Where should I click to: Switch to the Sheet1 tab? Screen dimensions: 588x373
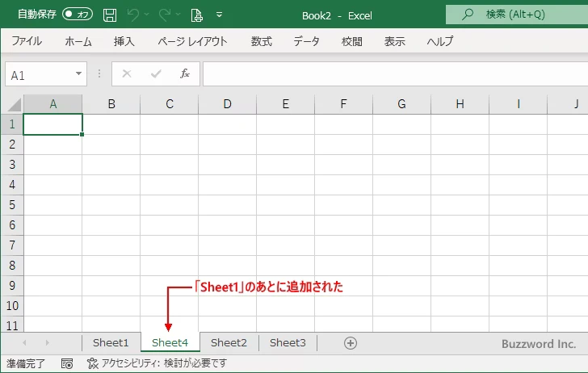tap(111, 342)
